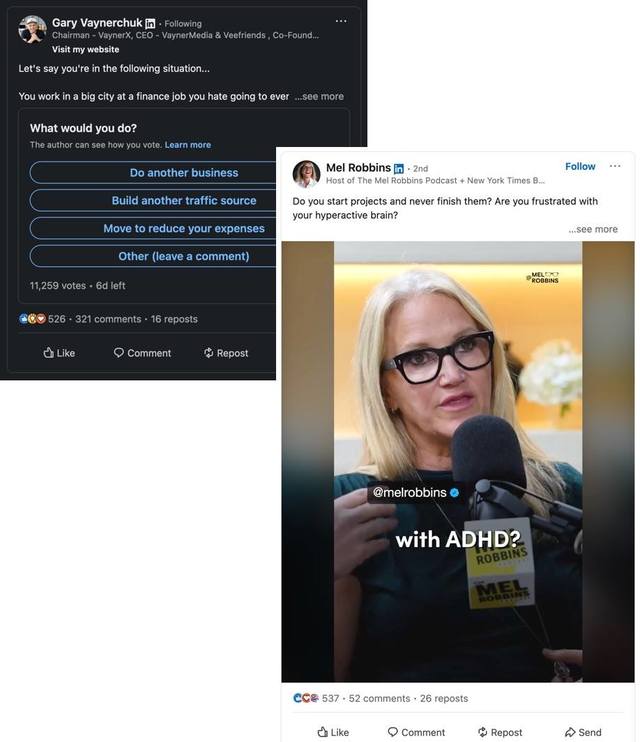Screen dimensions: 640x742
Task: View the 321 comments on Gary's post
Action: (x=108, y=319)
